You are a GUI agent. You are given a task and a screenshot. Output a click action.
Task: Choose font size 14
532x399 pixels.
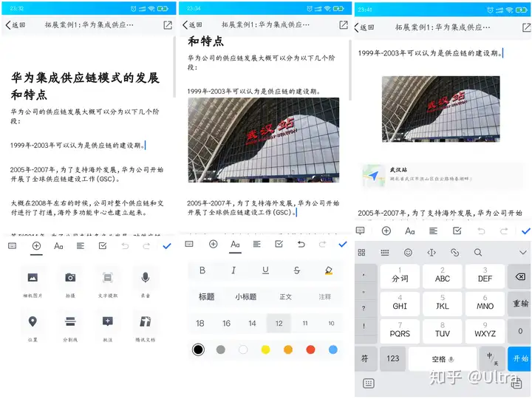click(252, 324)
